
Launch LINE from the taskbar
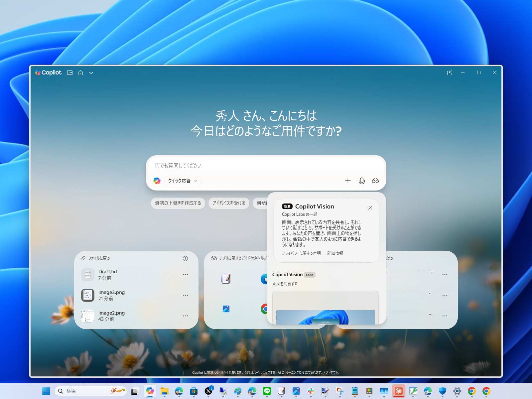click(x=267, y=391)
